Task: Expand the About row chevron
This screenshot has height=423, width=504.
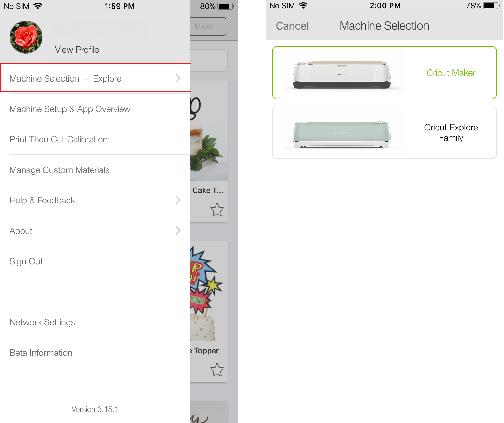Action: (x=178, y=230)
